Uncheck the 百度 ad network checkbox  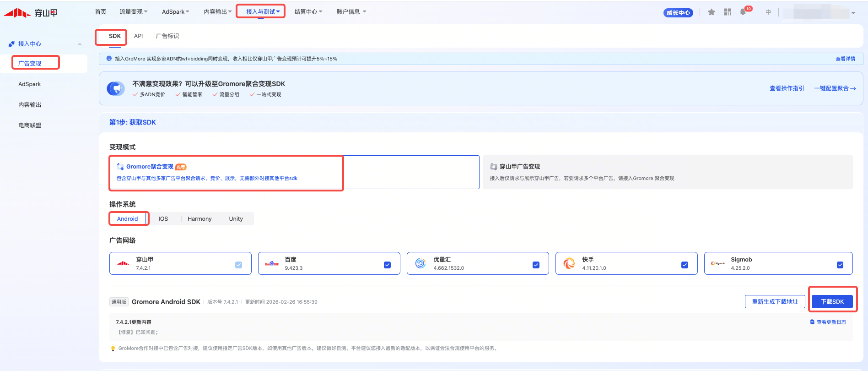(387, 265)
